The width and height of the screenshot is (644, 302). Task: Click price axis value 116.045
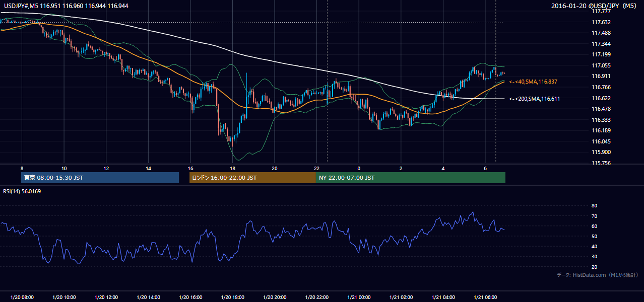[x=602, y=141]
